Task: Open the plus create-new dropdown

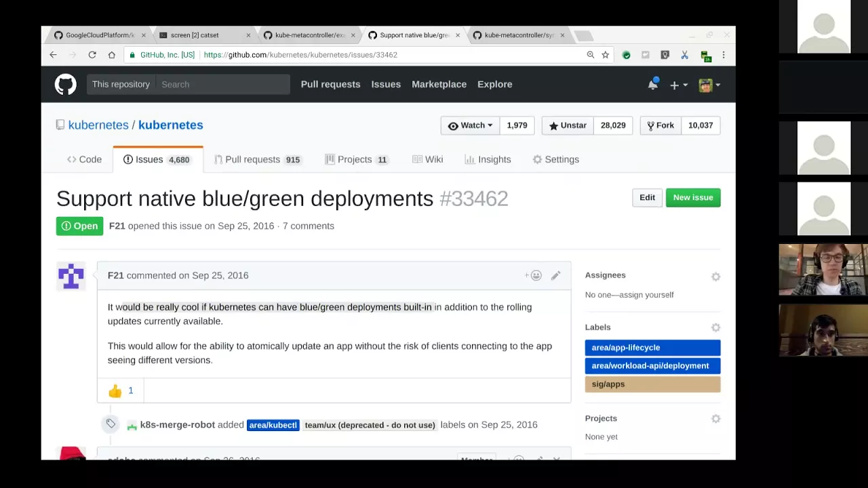Action: pyautogui.click(x=679, y=85)
